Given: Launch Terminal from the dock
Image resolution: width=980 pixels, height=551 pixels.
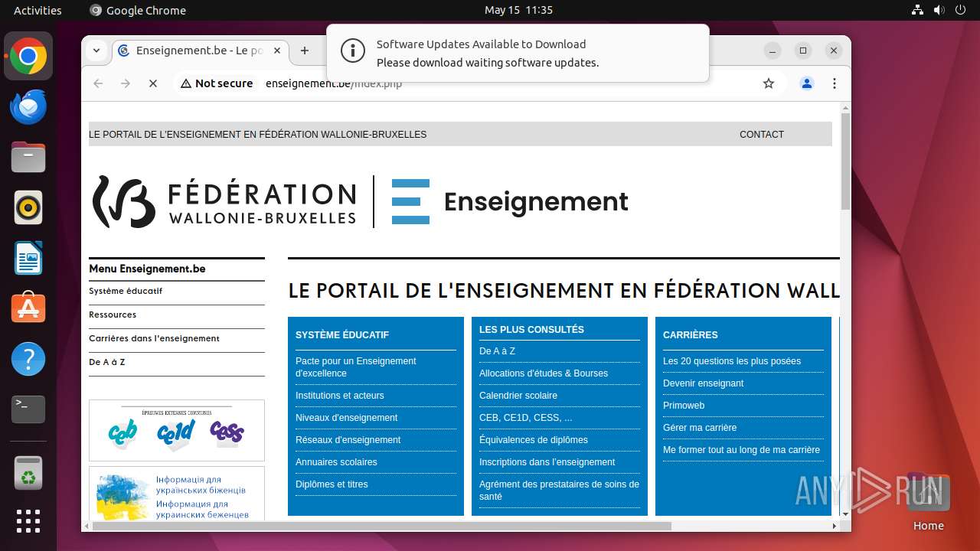Looking at the screenshot, I should point(28,409).
